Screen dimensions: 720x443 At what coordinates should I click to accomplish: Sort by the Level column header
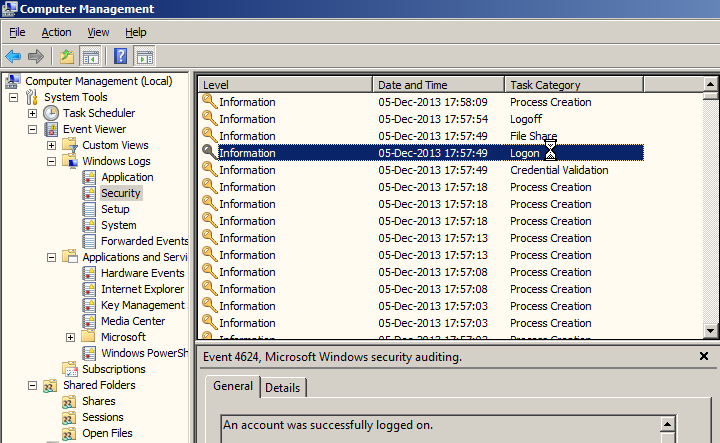(x=285, y=85)
